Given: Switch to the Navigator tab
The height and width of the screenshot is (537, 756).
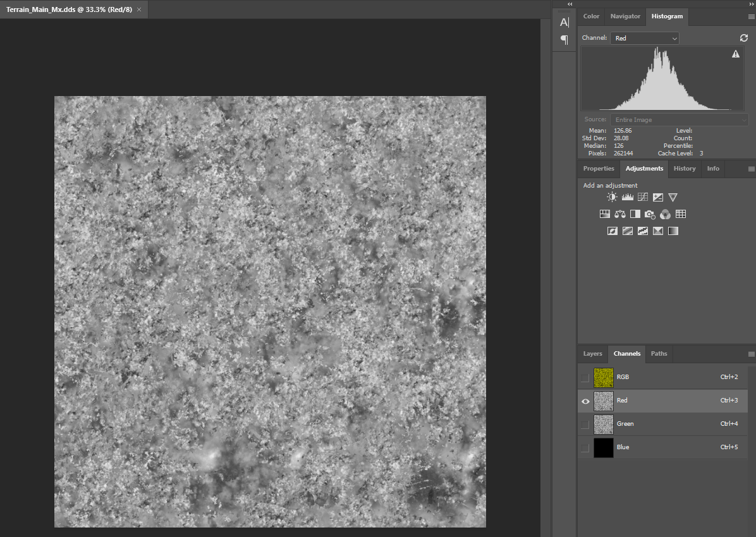Looking at the screenshot, I should click(x=625, y=16).
